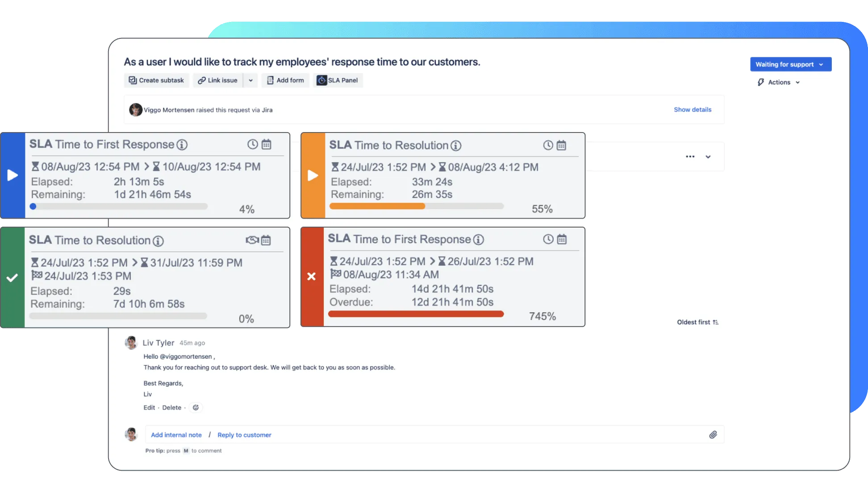Select the Add internal note tab
The height and width of the screenshot is (489, 868).
[x=176, y=435]
